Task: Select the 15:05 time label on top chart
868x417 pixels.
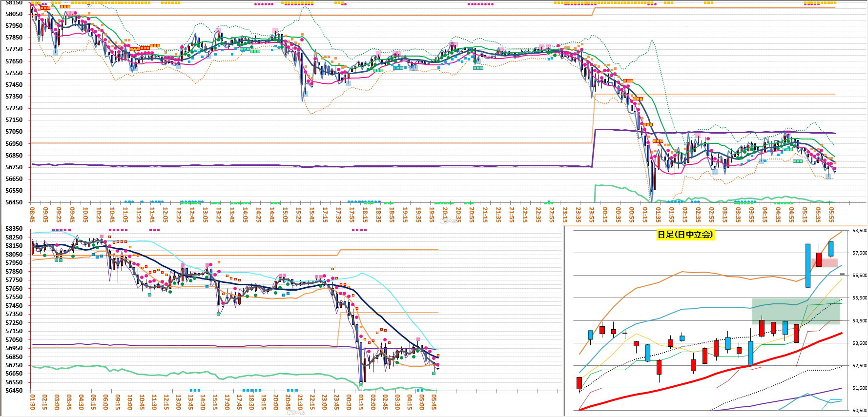Action: click(x=285, y=215)
